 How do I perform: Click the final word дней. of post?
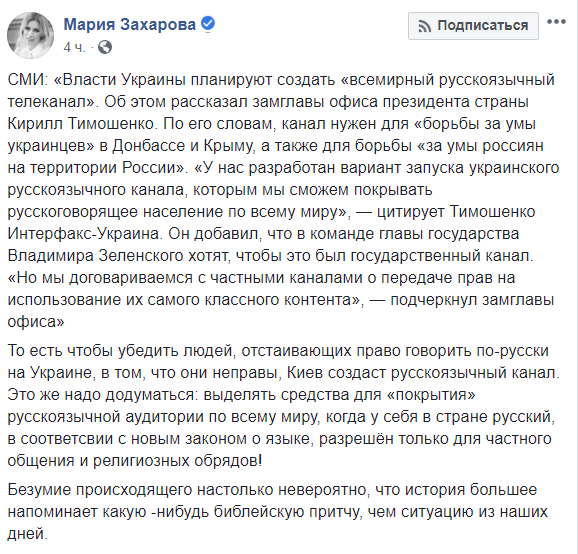[28, 534]
